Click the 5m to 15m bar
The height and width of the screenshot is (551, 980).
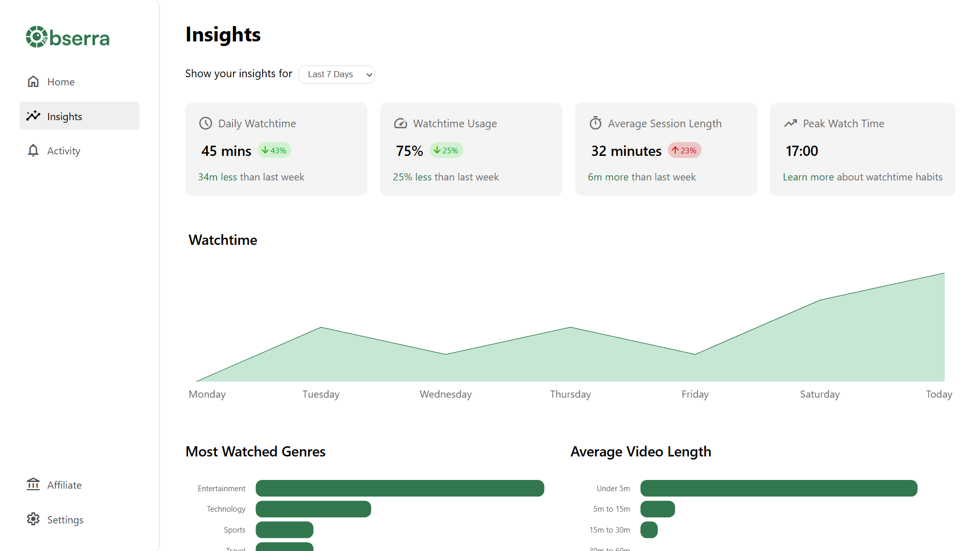(658, 509)
